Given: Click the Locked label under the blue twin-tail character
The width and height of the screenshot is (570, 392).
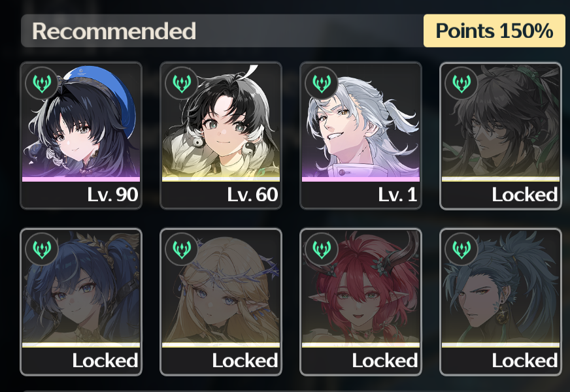Looking at the screenshot, I should (105, 361).
